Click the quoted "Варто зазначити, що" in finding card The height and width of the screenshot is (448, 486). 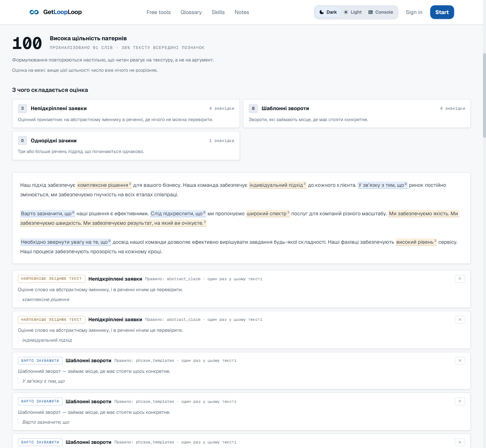(x=46, y=422)
